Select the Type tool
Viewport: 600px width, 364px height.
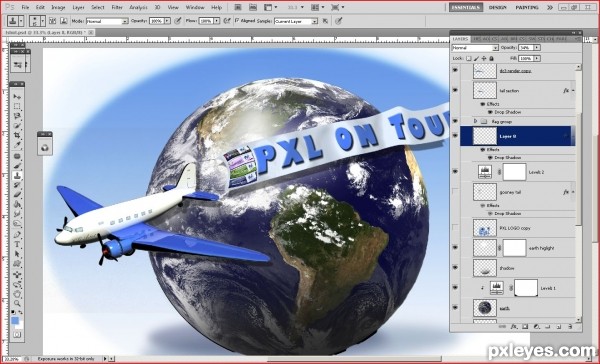17,244
